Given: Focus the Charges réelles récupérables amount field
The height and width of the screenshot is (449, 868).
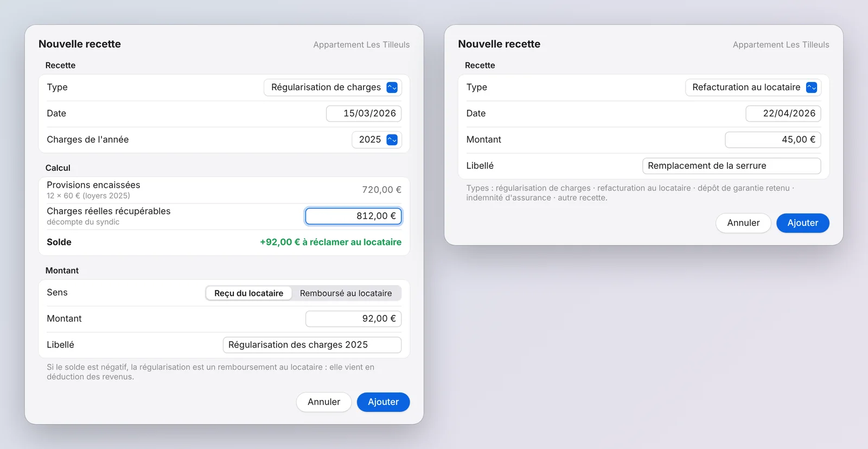Looking at the screenshot, I should click(353, 216).
